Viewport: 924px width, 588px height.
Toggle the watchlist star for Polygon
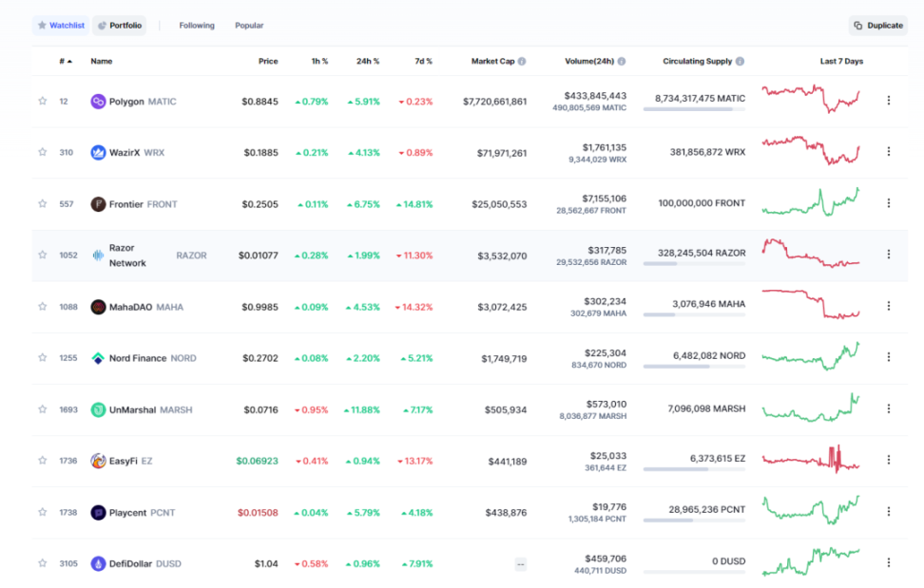[x=42, y=101]
